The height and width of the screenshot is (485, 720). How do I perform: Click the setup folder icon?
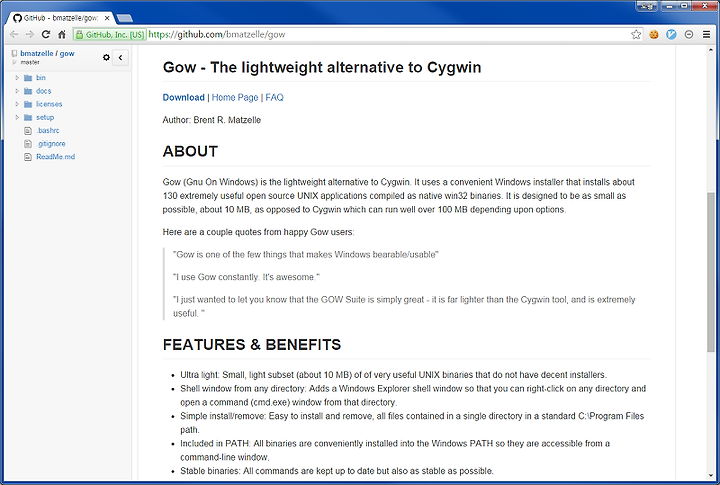[28, 118]
